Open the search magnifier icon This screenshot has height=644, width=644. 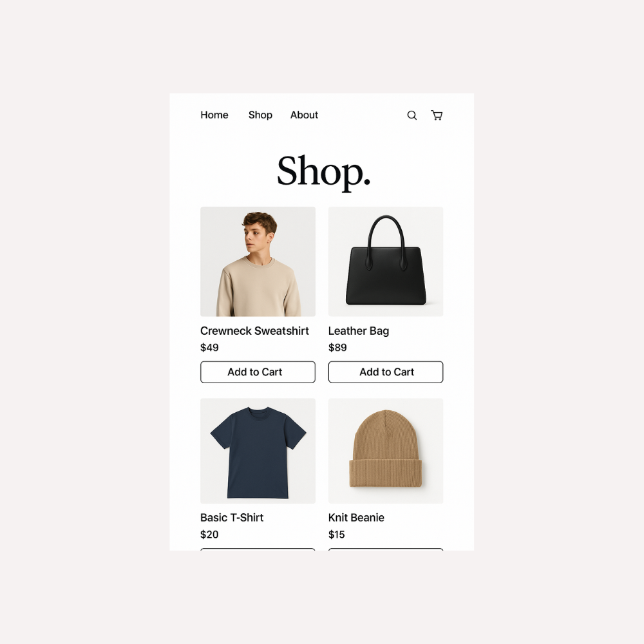[x=412, y=115]
